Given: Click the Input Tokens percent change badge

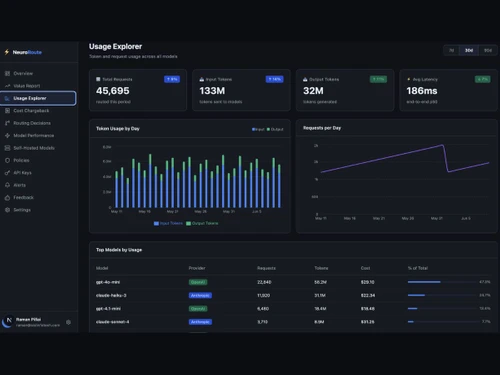Looking at the screenshot, I should (275, 79).
